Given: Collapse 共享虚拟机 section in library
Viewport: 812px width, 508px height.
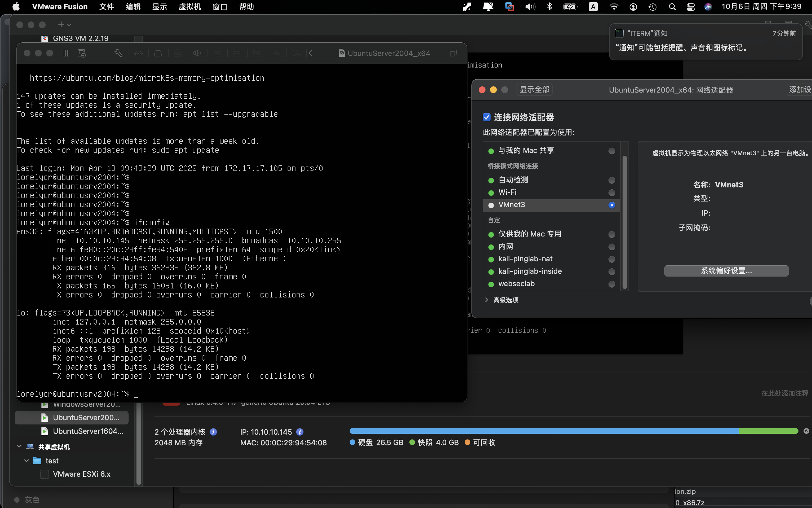Looking at the screenshot, I should tap(19, 446).
